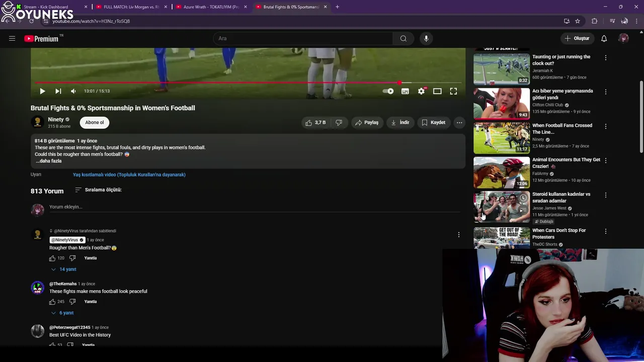Open options for the pinned NinetyVirus comment
Screen dimensions: 644x362
click(x=458, y=235)
